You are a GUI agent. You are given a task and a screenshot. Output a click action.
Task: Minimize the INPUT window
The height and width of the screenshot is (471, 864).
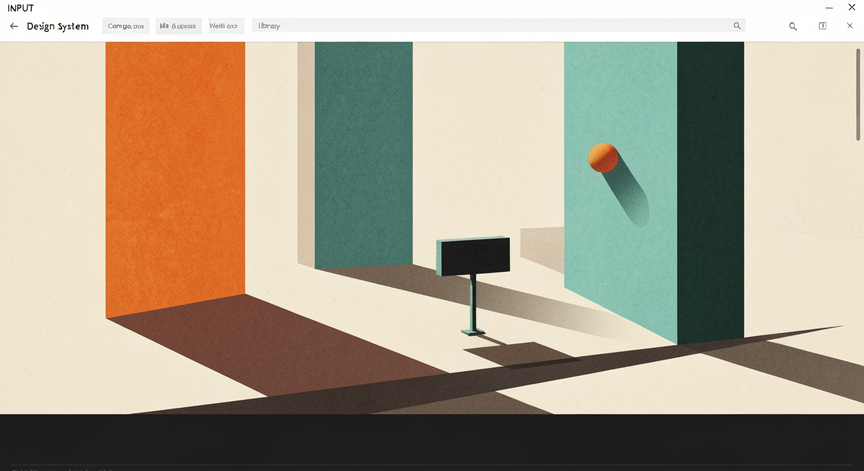coord(829,8)
